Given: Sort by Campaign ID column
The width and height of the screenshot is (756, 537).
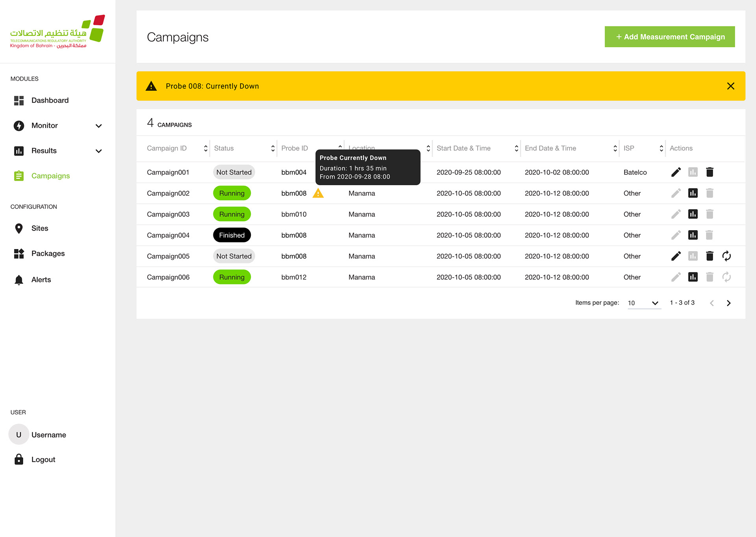Looking at the screenshot, I should tap(206, 148).
